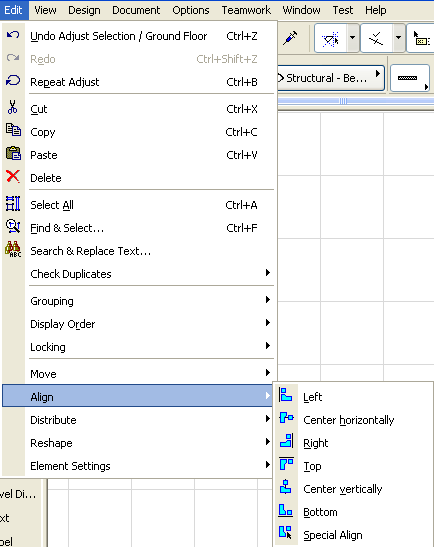The height and width of the screenshot is (547, 434).
Task: Click the scissors Cut icon
Action: tap(13, 107)
